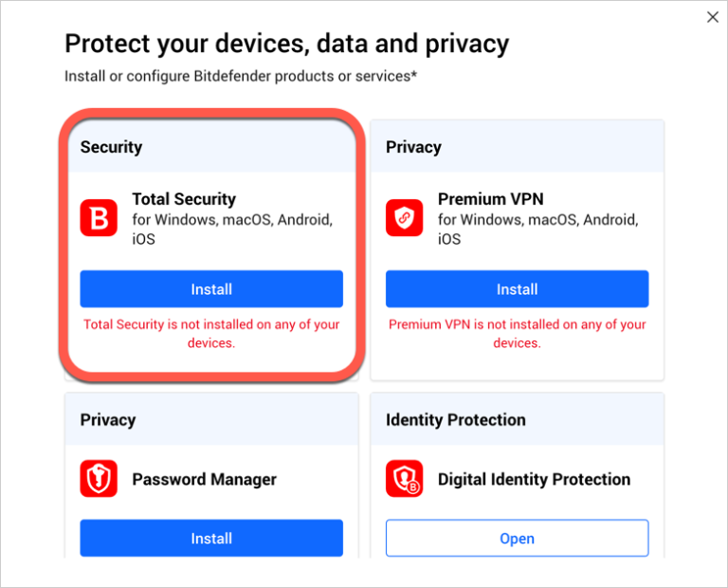Open Digital Identity Protection

pos(517,538)
